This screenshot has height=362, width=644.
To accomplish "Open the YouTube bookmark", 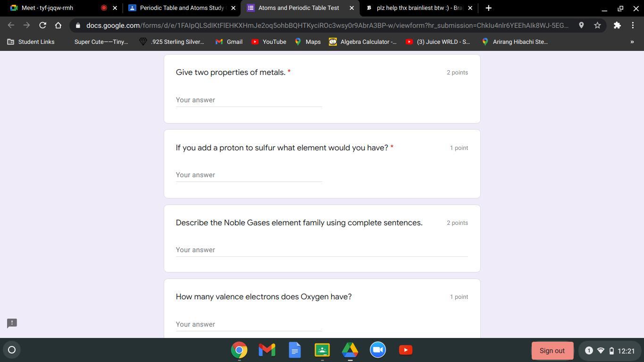I will [269, 42].
